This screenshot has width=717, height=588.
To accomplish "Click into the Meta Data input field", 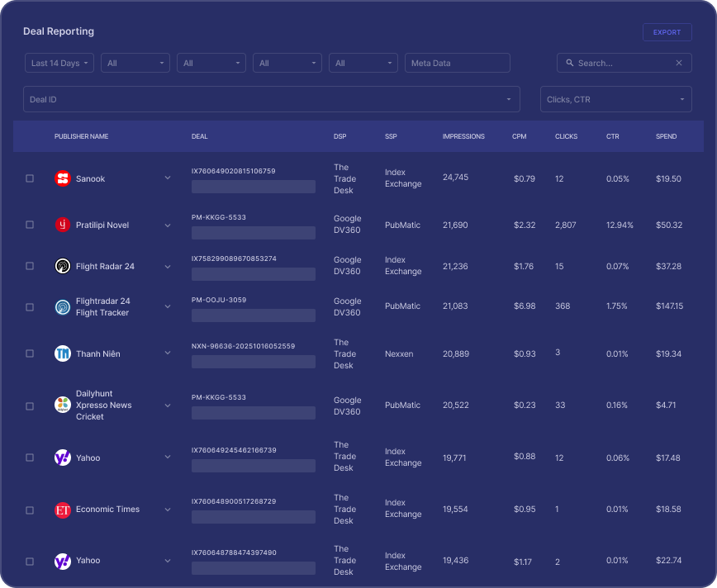I will pos(457,63).
